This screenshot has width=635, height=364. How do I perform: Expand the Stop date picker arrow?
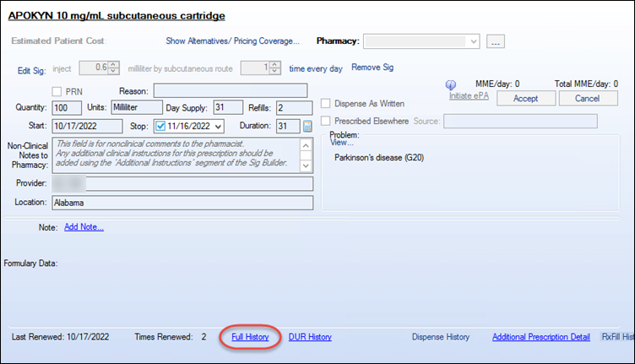pyautogui.click(x=218, y=127)
